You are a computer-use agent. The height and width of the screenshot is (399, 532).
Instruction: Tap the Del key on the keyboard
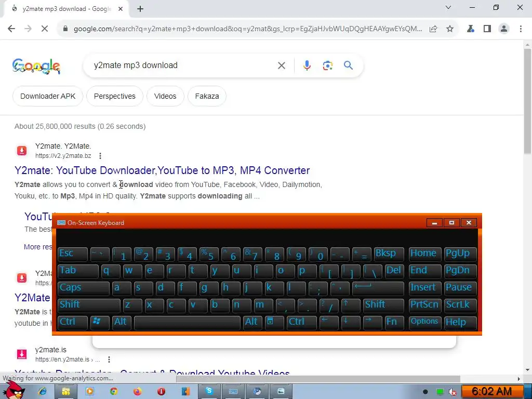click(394, 271)
